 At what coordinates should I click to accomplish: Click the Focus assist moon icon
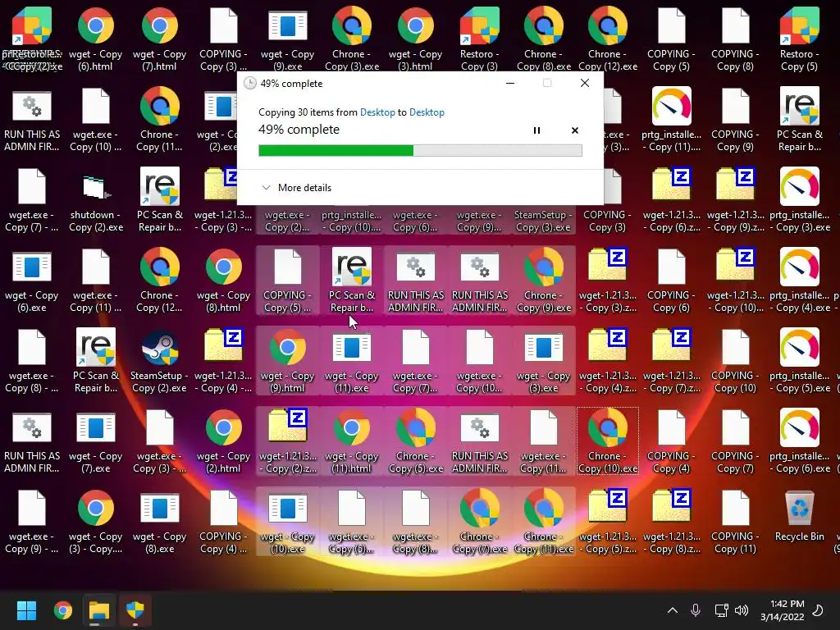coord(818,610)
